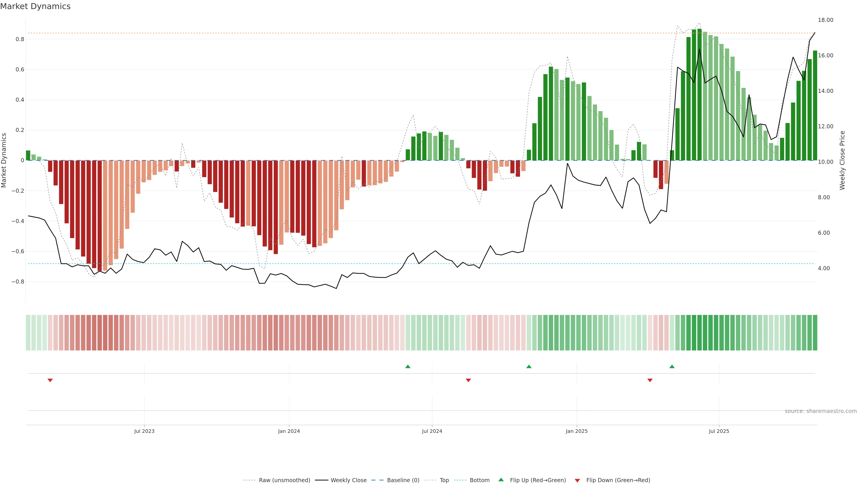Viewport: 868px width, 488px height.
Task: Click the Market Dynamics chart title
Action: [x=35, y=6]
